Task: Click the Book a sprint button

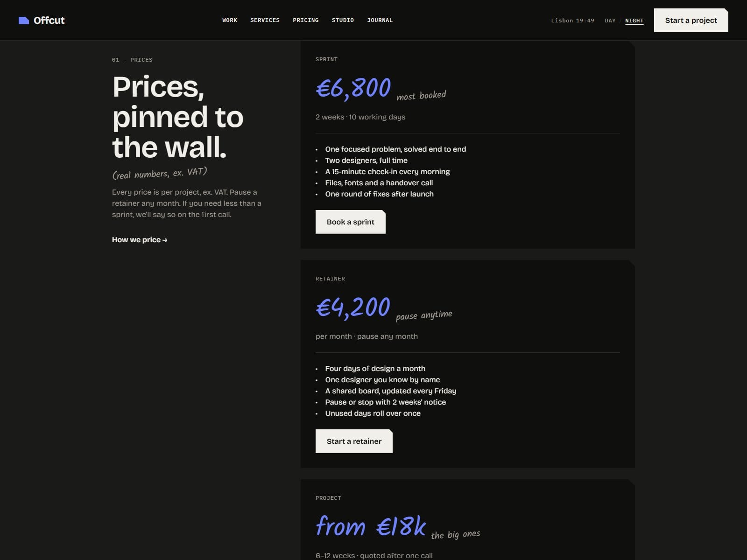Action: point(351,222)
